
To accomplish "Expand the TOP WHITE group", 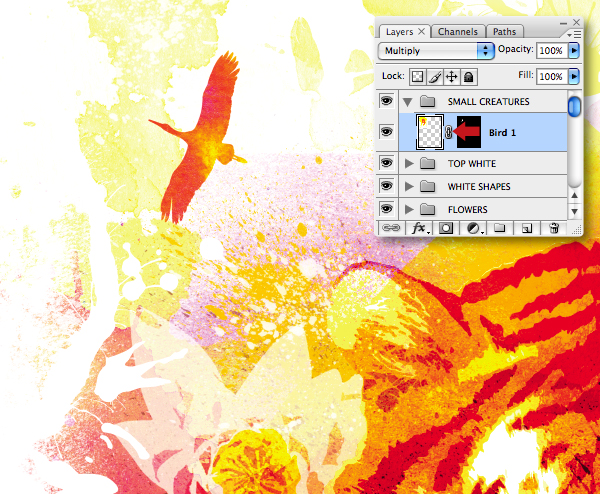I will pyautogui.click(x=409, y=163).
